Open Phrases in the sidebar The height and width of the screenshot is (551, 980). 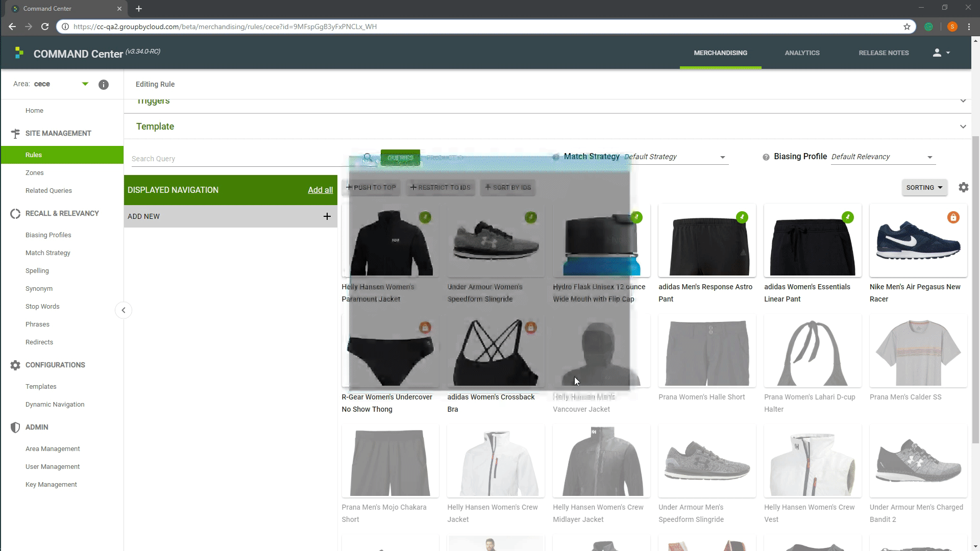tap(37, 324)
